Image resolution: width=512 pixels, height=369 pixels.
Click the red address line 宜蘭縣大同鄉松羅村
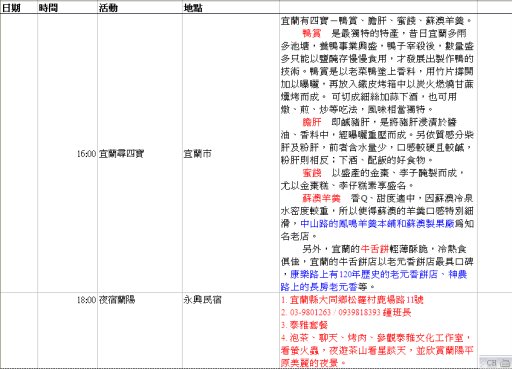coord(352,300)
